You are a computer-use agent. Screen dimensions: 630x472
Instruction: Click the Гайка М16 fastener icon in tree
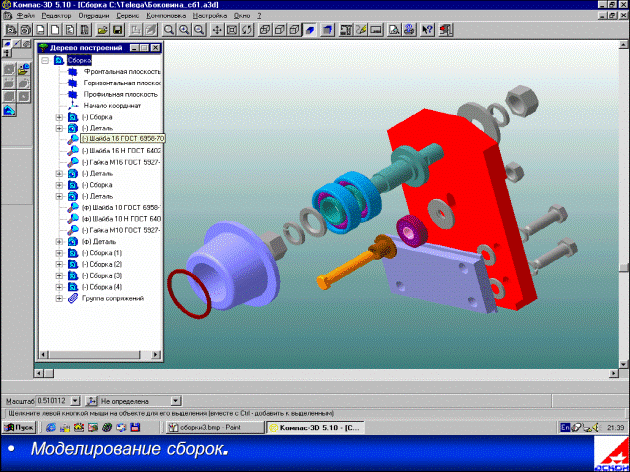pos(73,162)
